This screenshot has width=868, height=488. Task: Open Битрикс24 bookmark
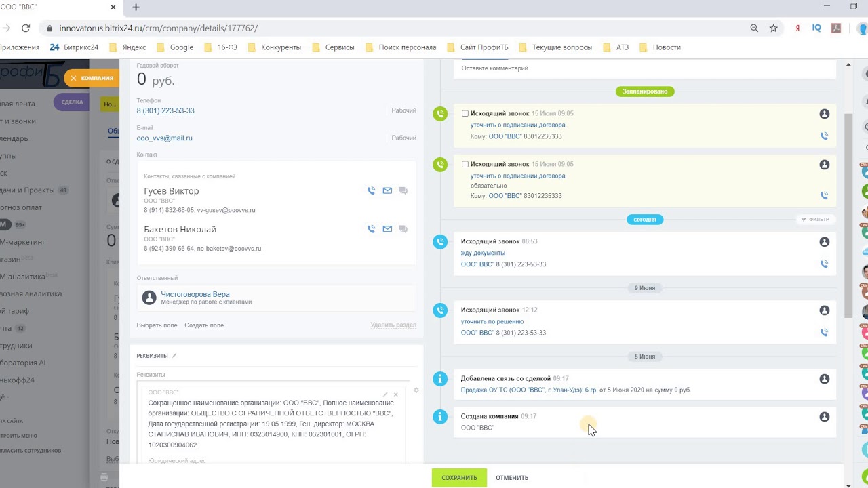[74, 47]
